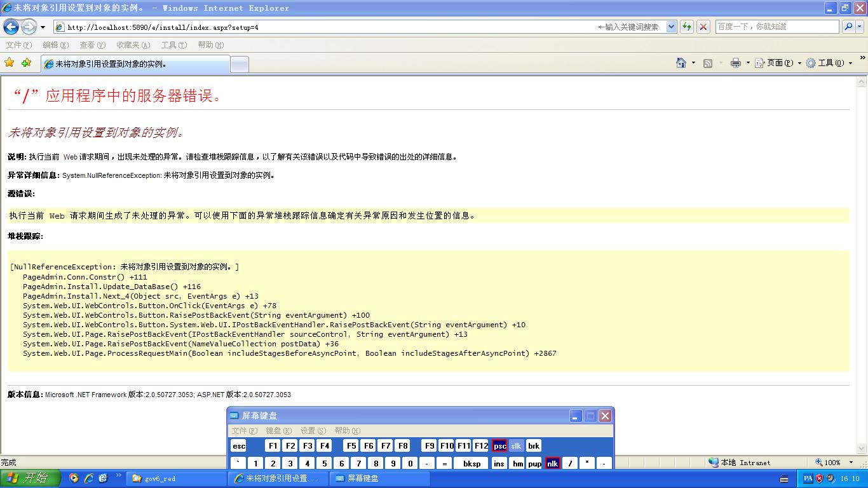This screenshot has height=488, width=868.
Task: Toggle the nlk Num Lock key
Action: pyautogui.click(x=552, y=463)
